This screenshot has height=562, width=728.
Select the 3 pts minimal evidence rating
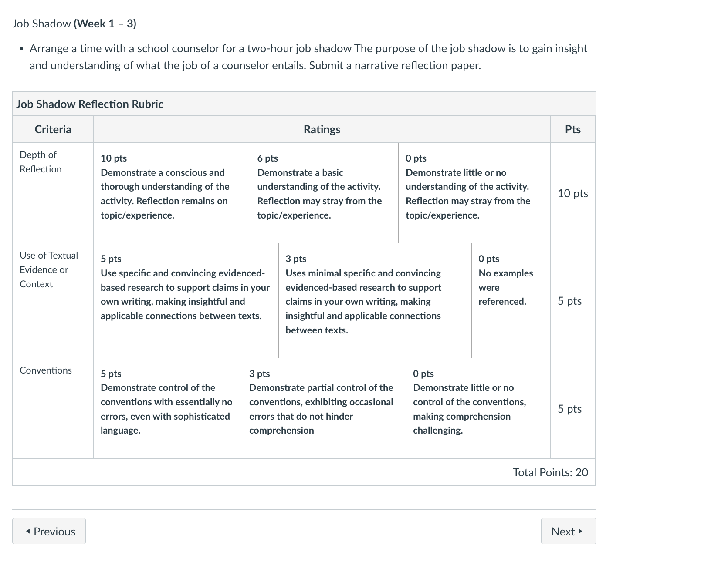(x=375, y=300)
